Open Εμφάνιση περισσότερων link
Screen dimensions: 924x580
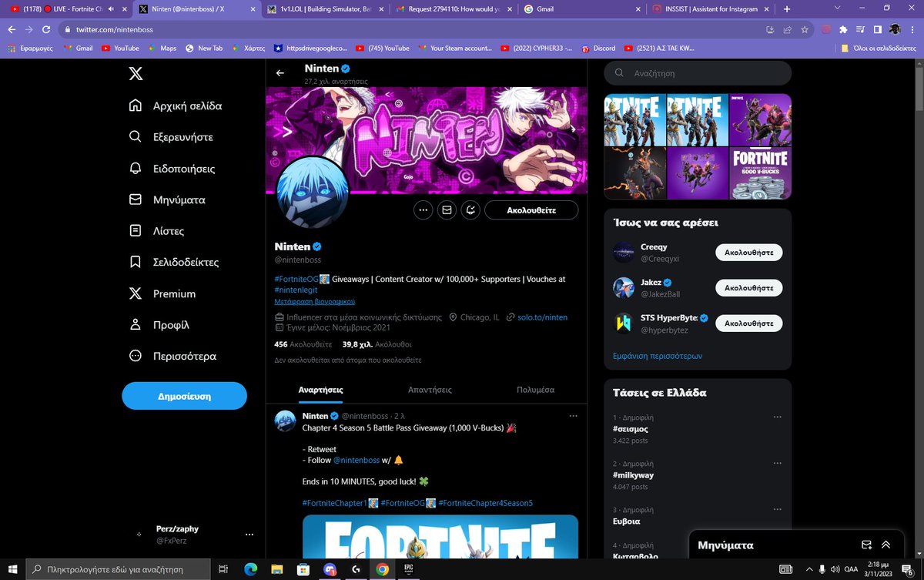658,356
